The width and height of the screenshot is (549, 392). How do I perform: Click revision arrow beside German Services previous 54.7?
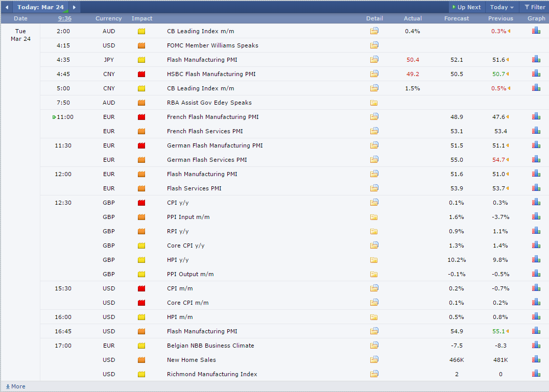[x=507, y=160]
